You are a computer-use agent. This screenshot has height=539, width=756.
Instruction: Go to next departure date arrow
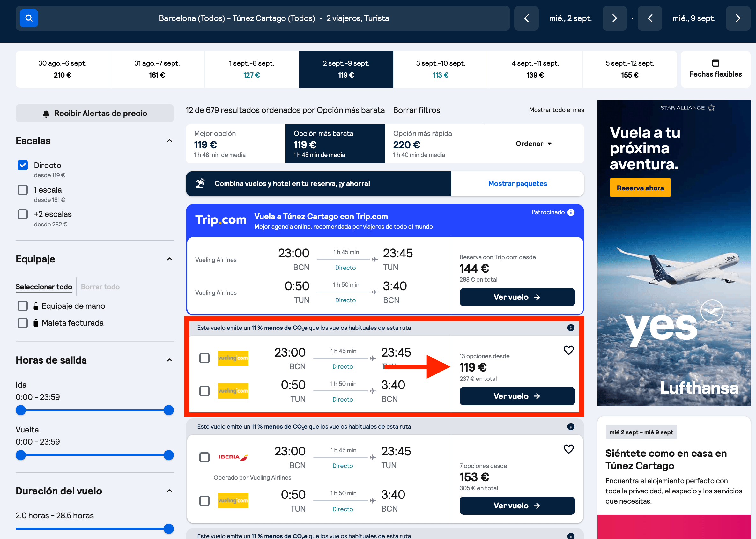[x=615, y=18]
